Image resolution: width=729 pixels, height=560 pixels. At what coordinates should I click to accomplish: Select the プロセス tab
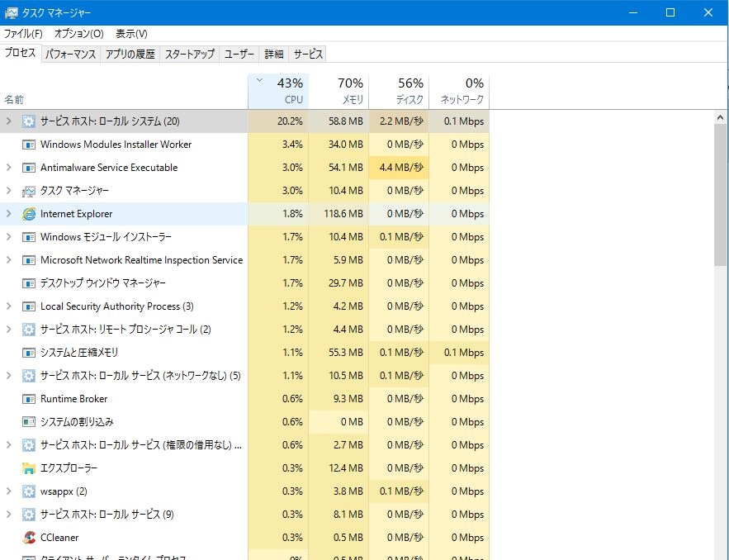(21, 53)
